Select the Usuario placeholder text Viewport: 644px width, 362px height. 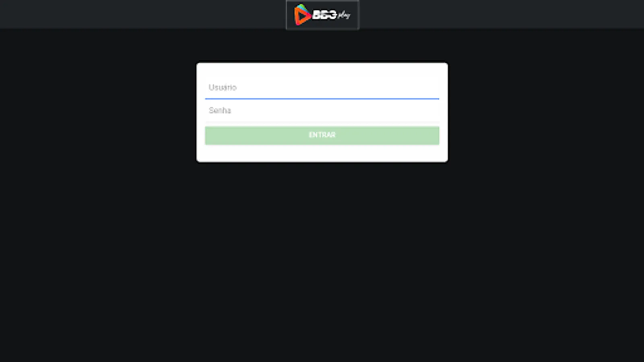(223, 87)
